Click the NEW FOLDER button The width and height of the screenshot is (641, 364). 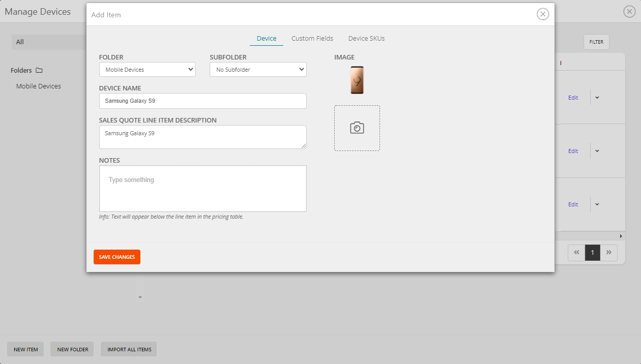72,349
